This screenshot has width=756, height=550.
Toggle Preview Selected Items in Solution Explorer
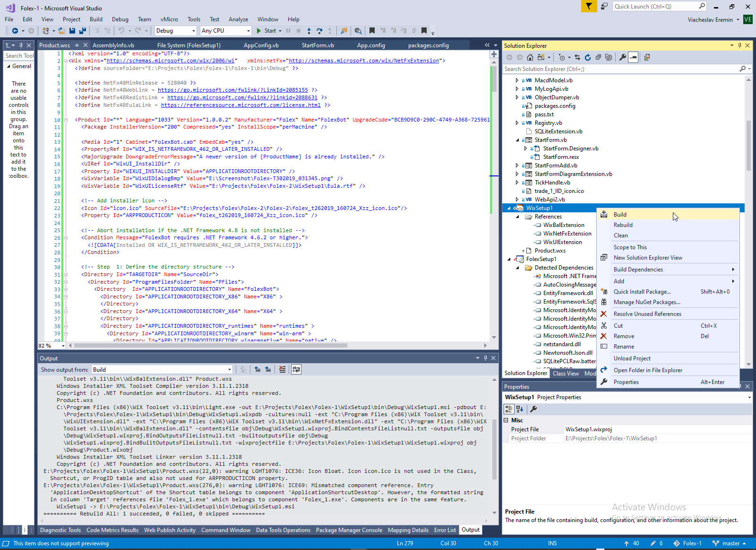point(633,57)
